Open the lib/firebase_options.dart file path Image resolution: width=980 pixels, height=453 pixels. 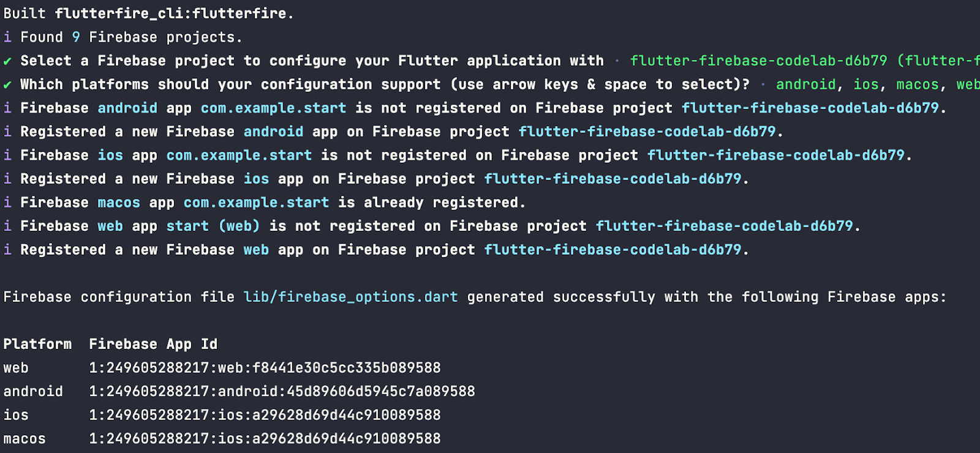350,298
